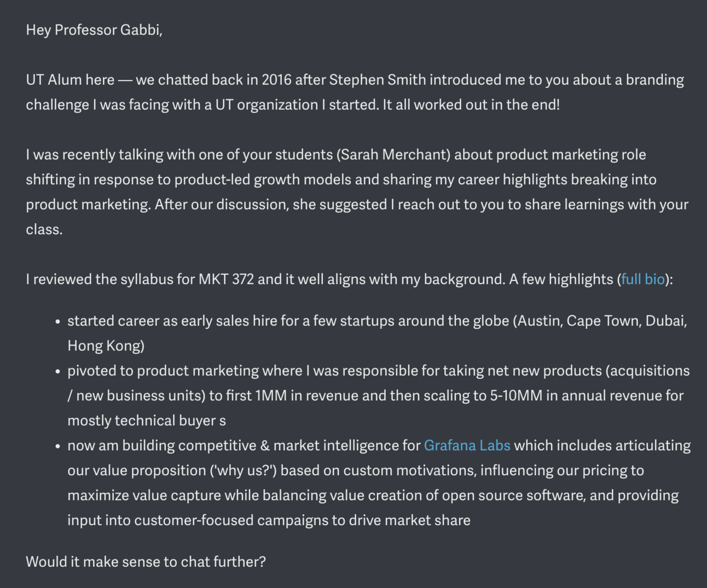
Task: Open the "full bio" link
Action: coord(642,280)
